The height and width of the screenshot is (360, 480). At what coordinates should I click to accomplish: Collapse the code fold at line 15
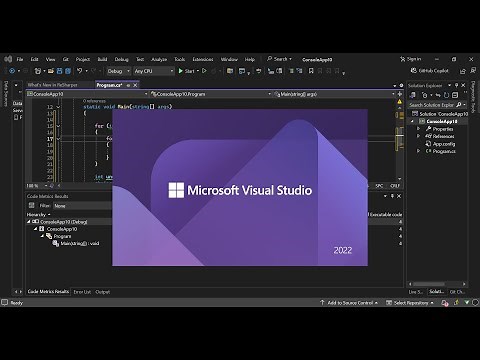click(x=58, y=126)
